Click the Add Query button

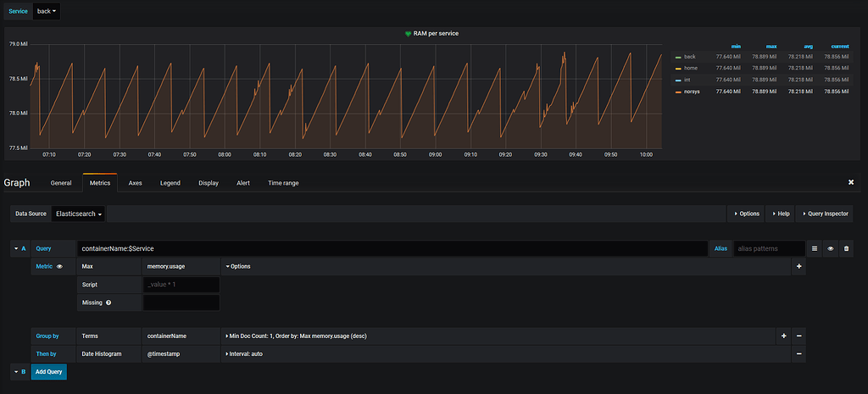49,371
